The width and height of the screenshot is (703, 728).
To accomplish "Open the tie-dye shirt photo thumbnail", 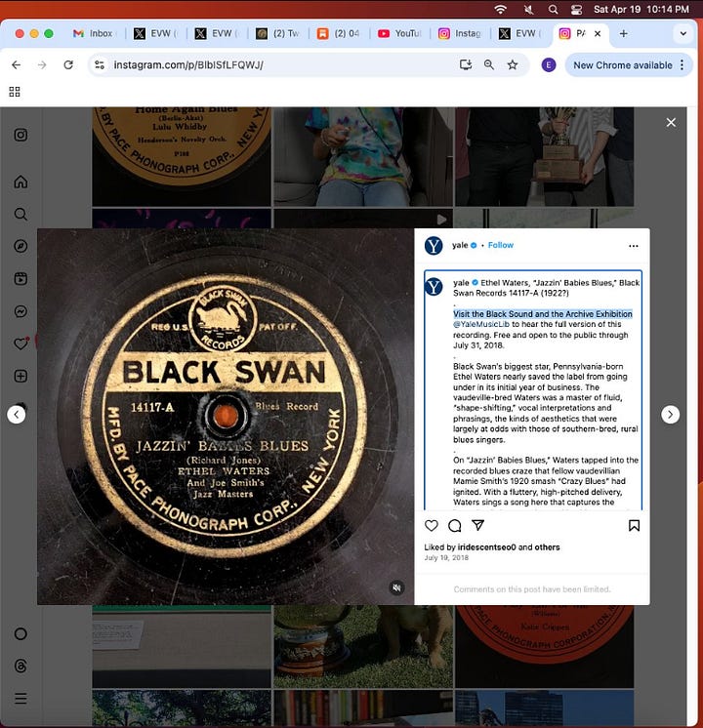I will [x=363, y=156].
